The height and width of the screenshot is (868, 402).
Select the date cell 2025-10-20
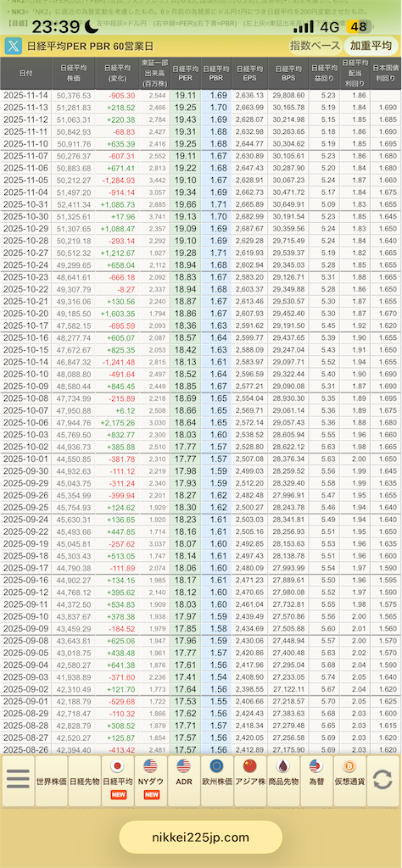coord(26,313)
